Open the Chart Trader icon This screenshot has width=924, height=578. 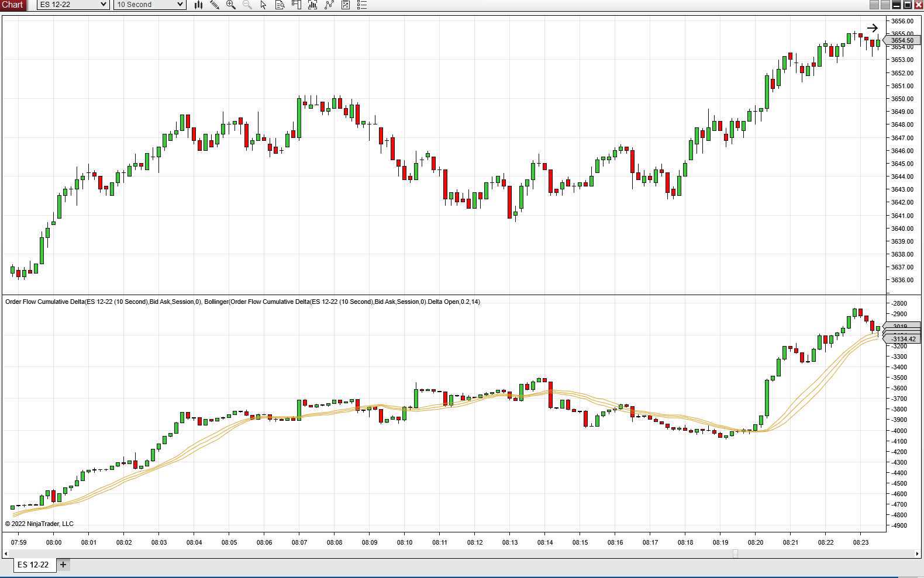(296, 5)
